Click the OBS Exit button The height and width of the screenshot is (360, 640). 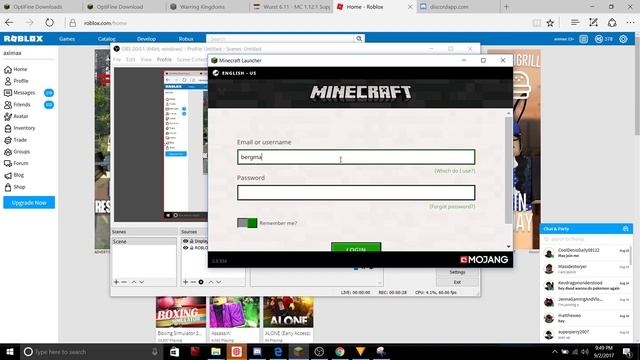(x=457, y=282)
